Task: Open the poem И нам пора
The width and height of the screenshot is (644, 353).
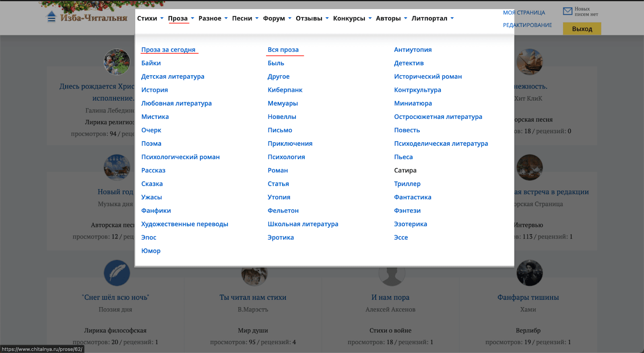Action: click(390, 297)
